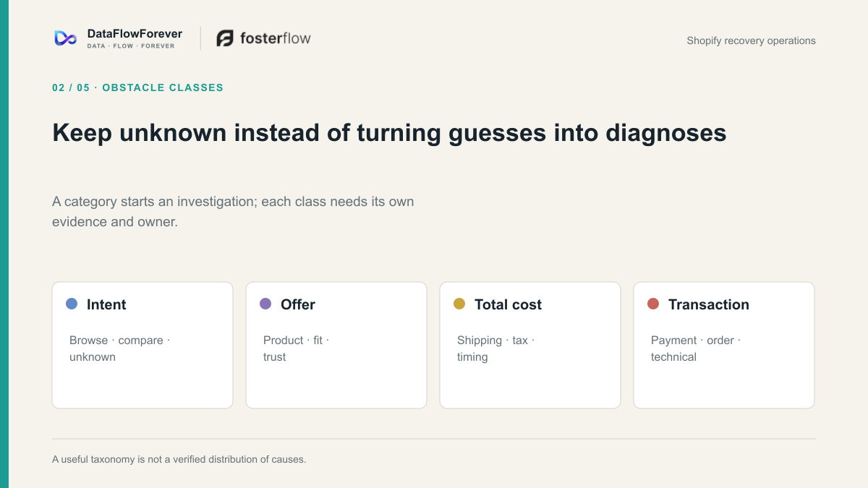This screenshot has height=488, width=868.
Task: Click the fosterflow wordmark text
Action: [x=276, y=38]
